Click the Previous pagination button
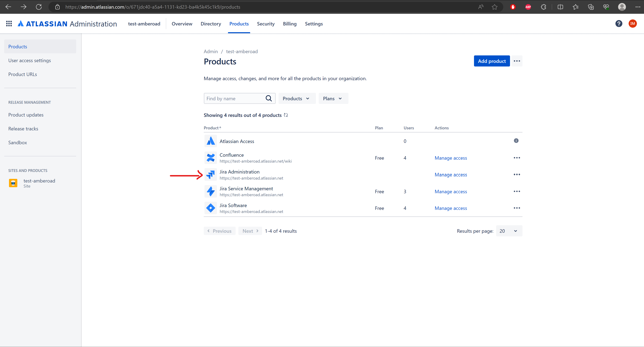 [220, 231]
